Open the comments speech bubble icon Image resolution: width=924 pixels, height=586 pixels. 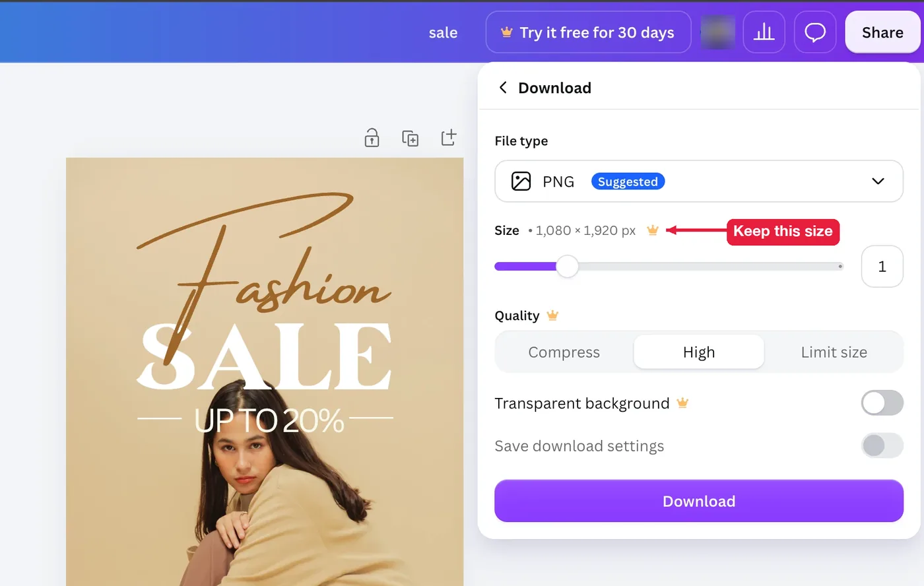point(815,32)
